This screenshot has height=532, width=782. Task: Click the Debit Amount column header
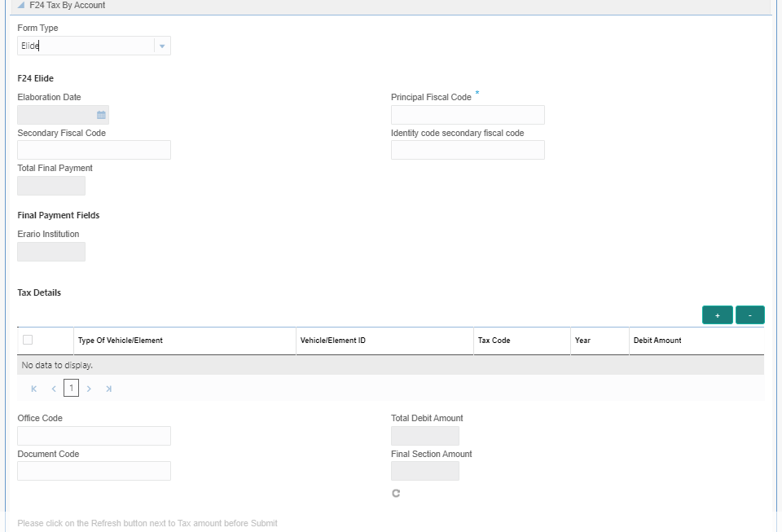(x=696, y=341)
